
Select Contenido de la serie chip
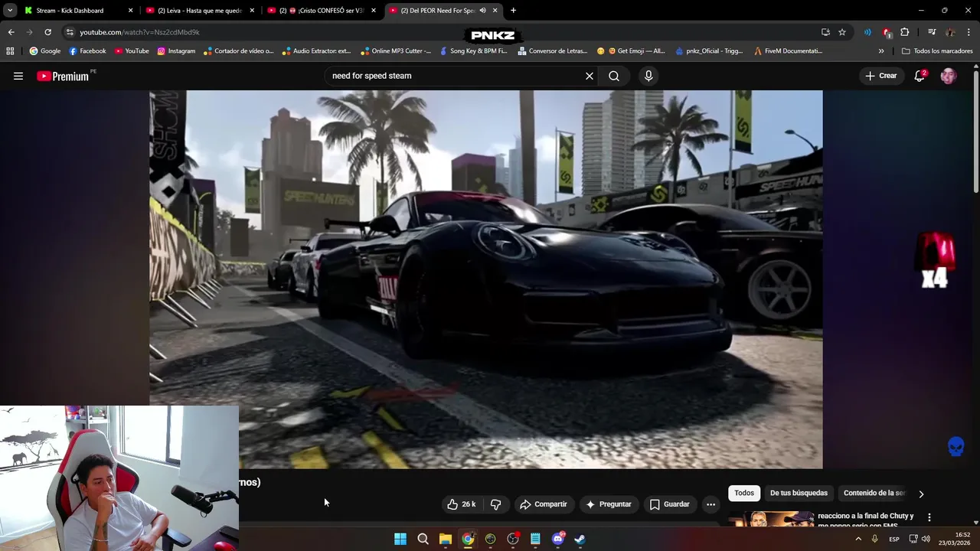tap(874, 493)
